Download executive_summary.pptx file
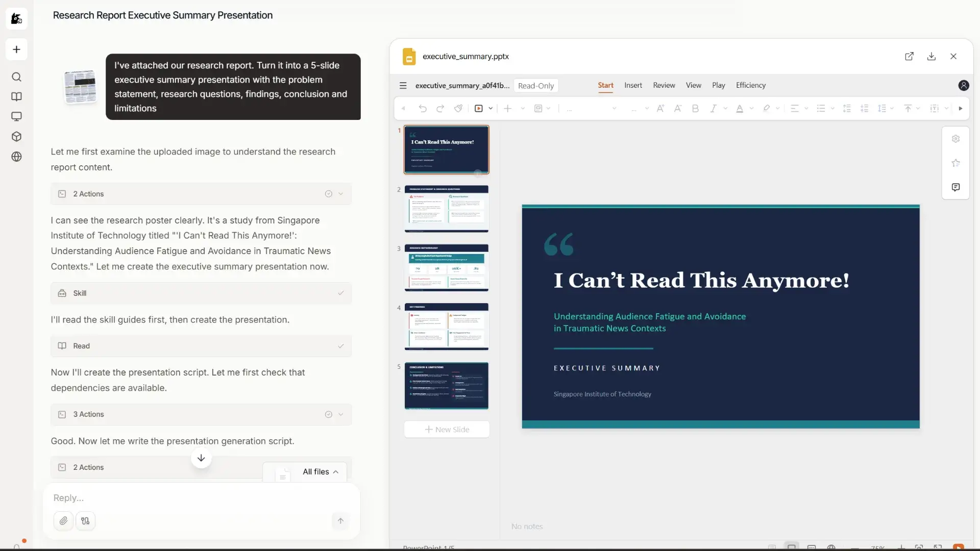 932,57
